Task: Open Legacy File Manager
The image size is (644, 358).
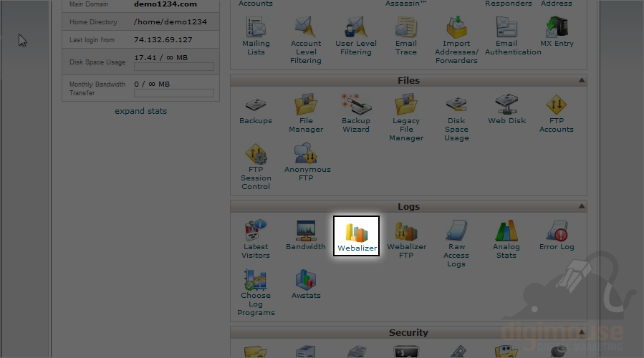Action: pos(406,118)
